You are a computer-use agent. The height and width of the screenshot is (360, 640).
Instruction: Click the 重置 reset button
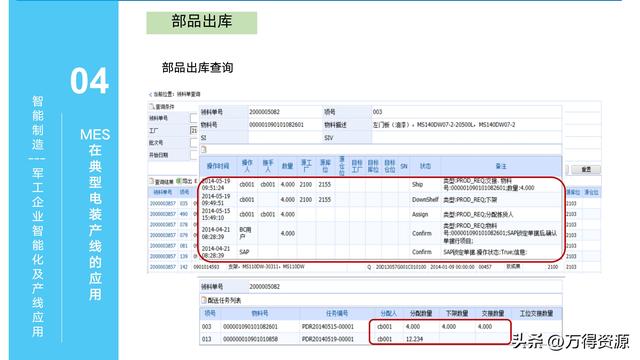pos(586,169)
